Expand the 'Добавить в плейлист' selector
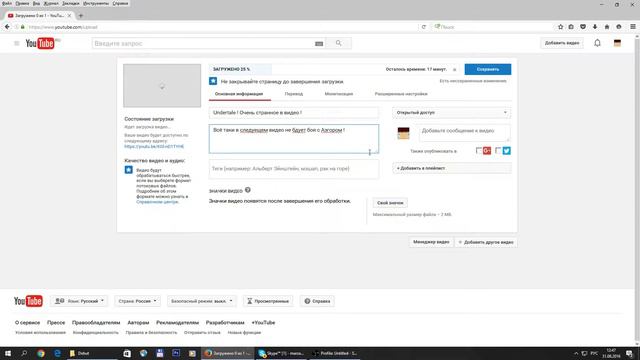640x360 pixels. click(x=451, y=168)
